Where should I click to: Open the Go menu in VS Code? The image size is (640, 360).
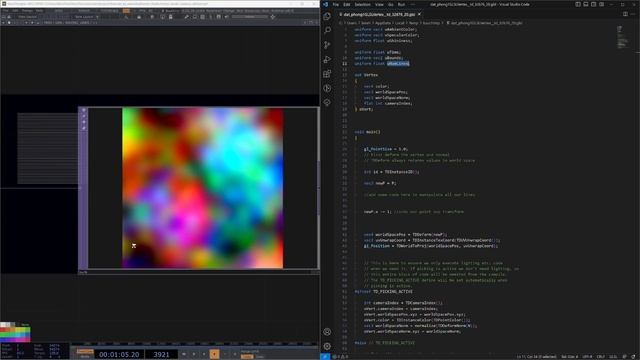[391, 4]
